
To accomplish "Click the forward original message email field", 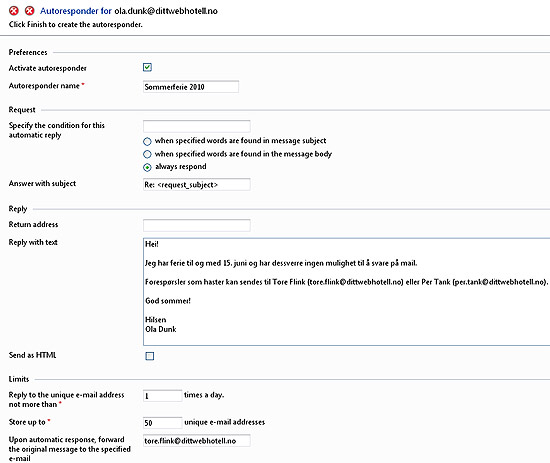I will 197,441.
